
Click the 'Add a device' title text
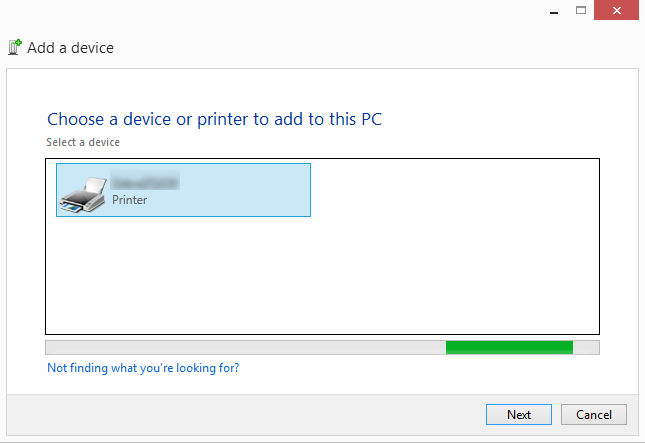pyautogui.click(x=70, y=48)
